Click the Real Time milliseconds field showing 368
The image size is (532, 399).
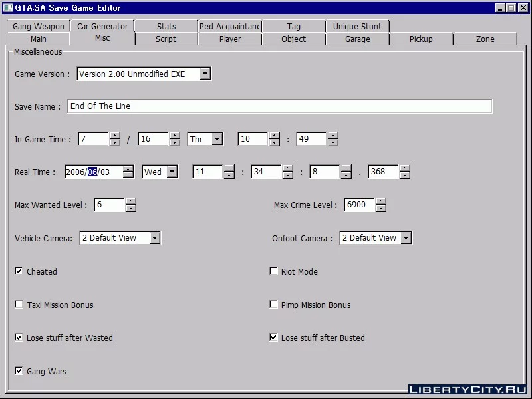(383, 172)
